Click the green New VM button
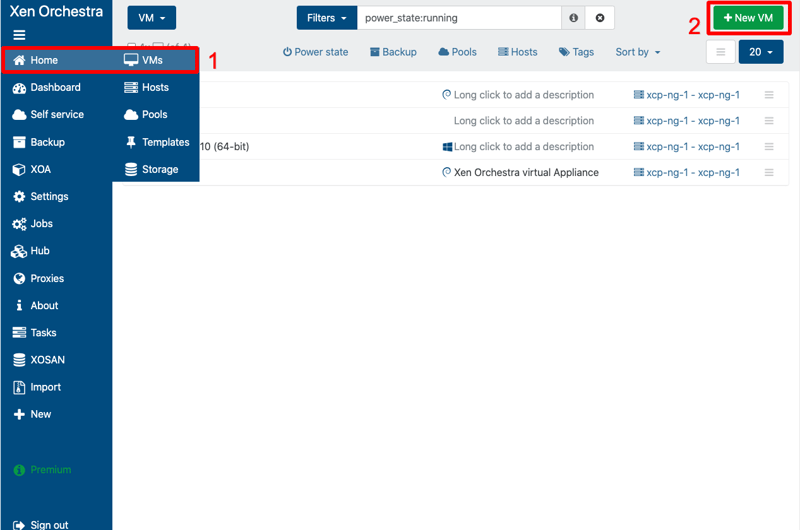 point(747,18)
